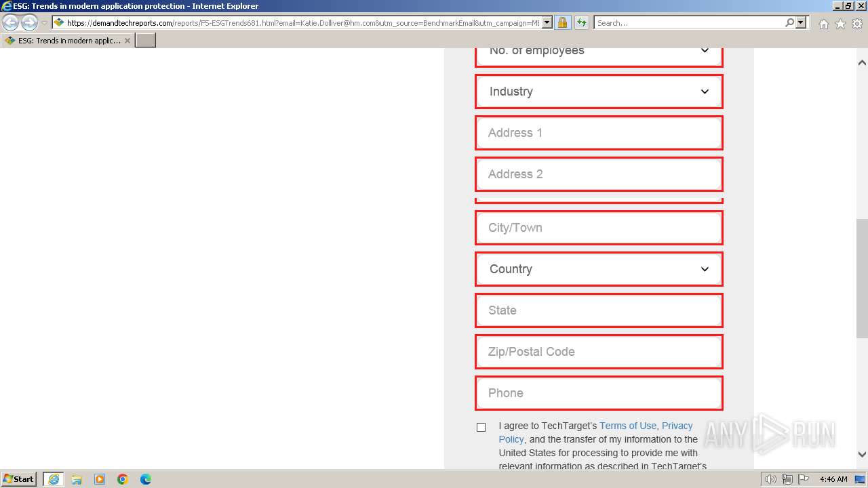Image resolution: width=868 pixels, height=488 pixels.
Task: Focus the Phone field
Action: click(599, 393)
